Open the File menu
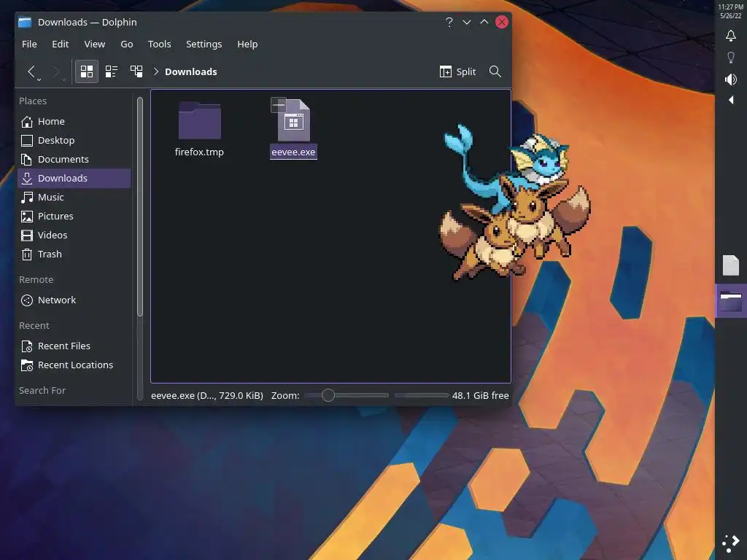The image size is (747, 560). [29, 44]
